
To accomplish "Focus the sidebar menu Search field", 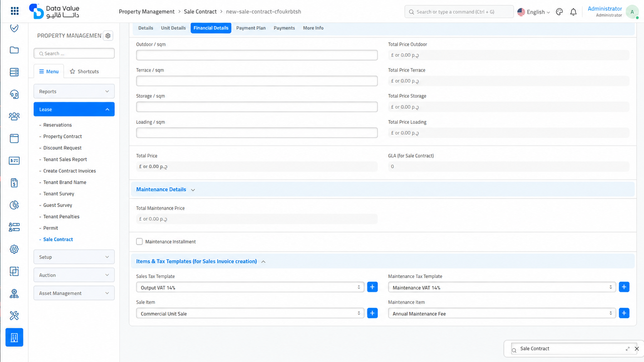I will [x=74, y=53].
